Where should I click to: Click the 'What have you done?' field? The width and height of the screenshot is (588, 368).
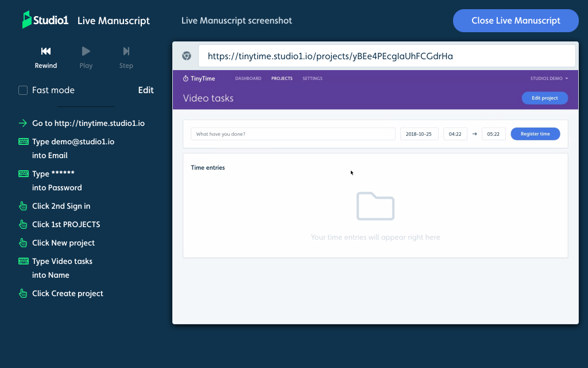[293, 134]
